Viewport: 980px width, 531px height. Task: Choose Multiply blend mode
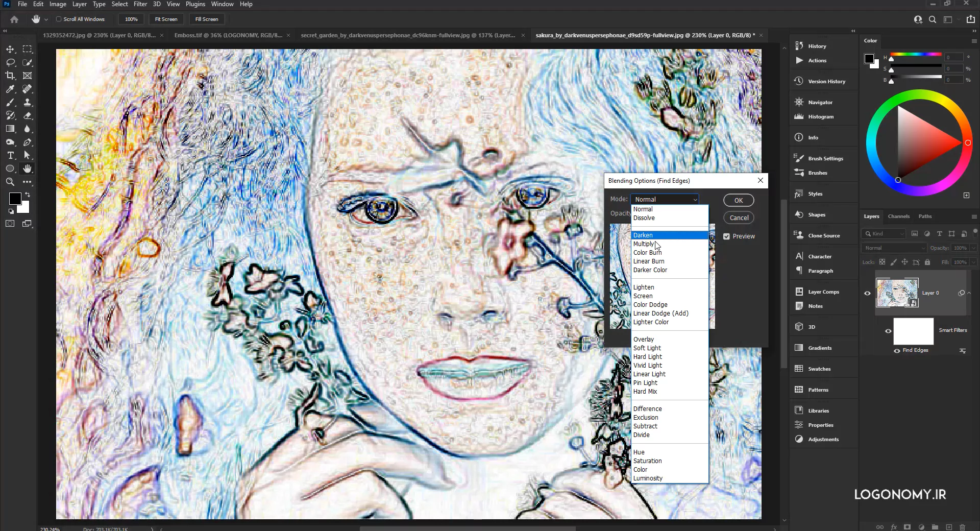click(x=643, y=244)
